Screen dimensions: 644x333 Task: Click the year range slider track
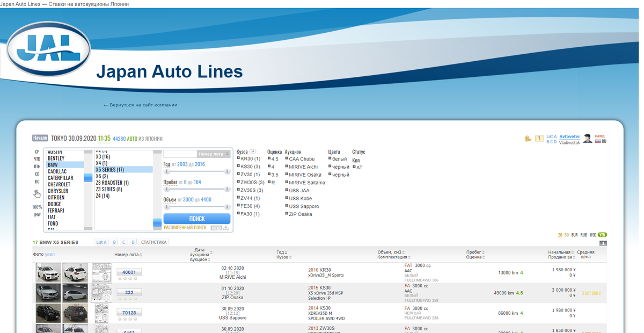197,171
